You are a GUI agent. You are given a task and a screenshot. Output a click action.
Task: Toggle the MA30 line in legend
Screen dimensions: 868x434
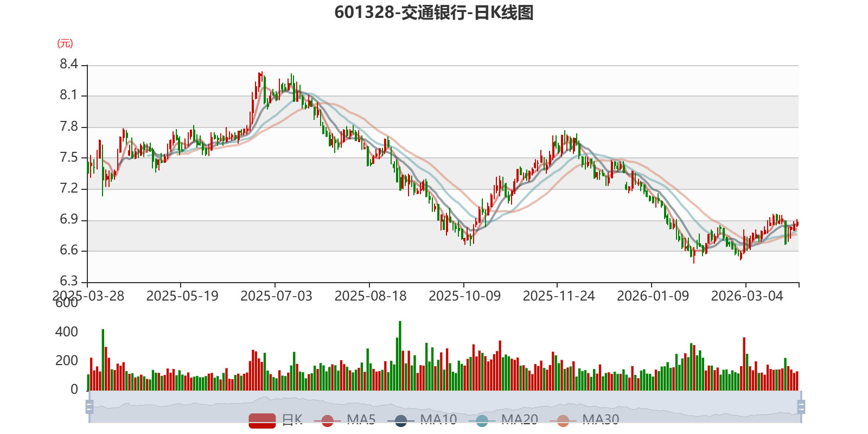click(x=584, y=420)
